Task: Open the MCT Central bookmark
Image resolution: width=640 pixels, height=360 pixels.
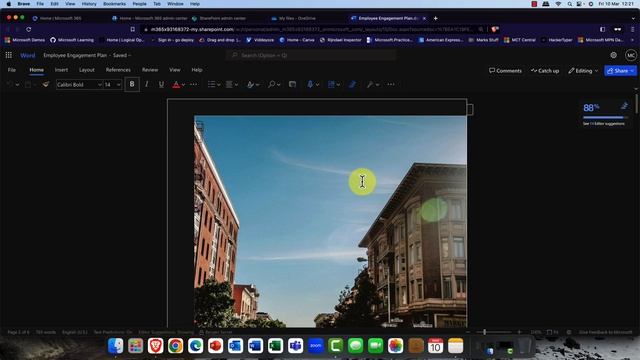Action: (x=520, y=40)
